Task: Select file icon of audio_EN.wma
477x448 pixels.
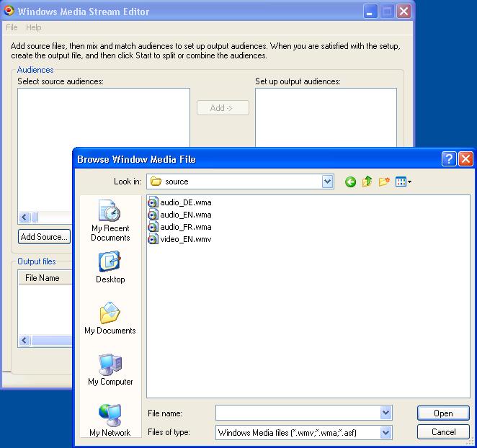Action: tap(153, 215)
